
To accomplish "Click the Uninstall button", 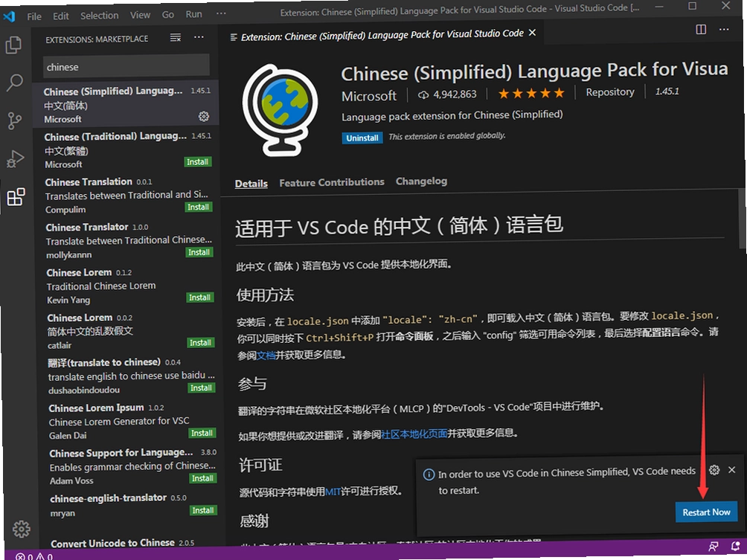I will point(362,138).
